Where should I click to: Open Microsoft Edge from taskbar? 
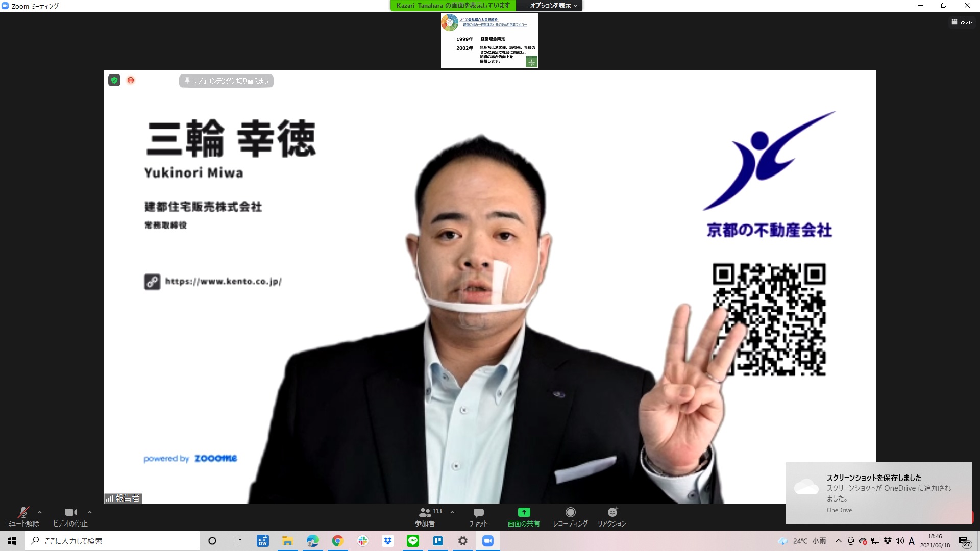pyautogui.click(x=312, y=541)
